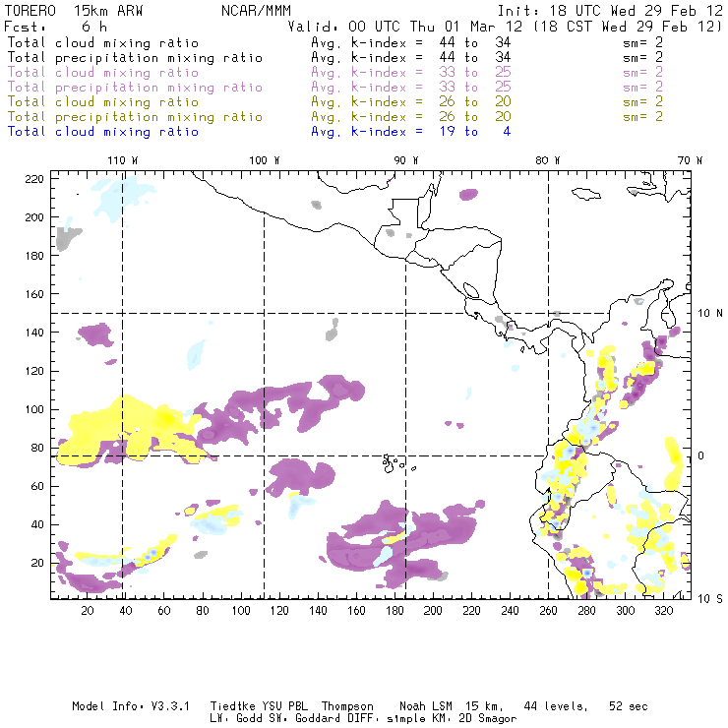This screenshot has width=728, height=728.
Task: Click the x-axis tick label '240'
Action: point(510,611)
